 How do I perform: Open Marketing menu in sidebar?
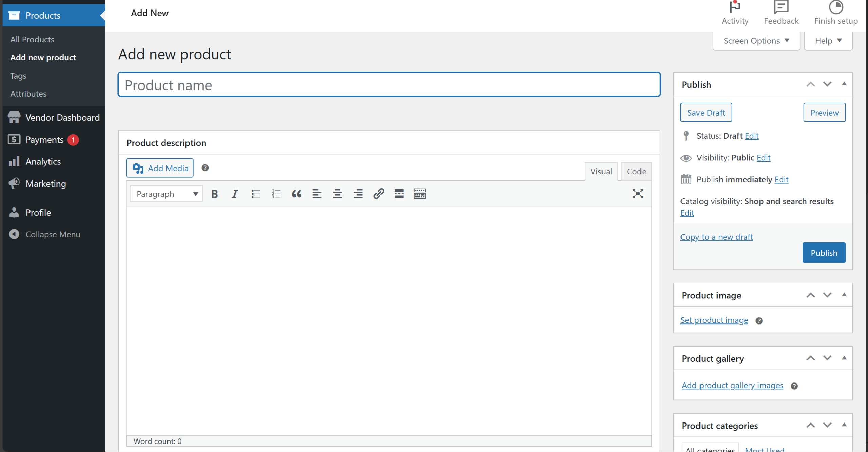[54, 184]
